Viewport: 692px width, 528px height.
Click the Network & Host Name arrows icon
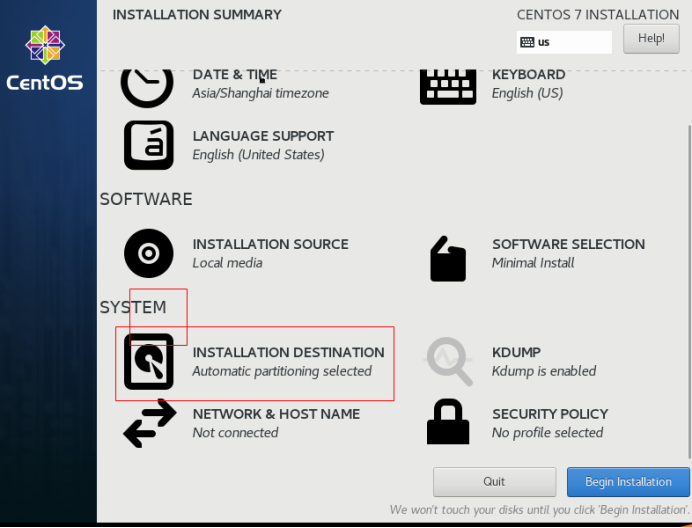tap(150, 423)
